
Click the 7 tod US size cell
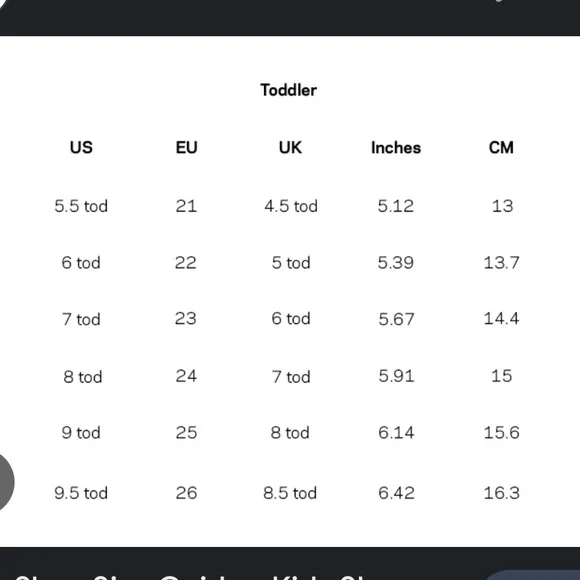click(x=81, y=320)
